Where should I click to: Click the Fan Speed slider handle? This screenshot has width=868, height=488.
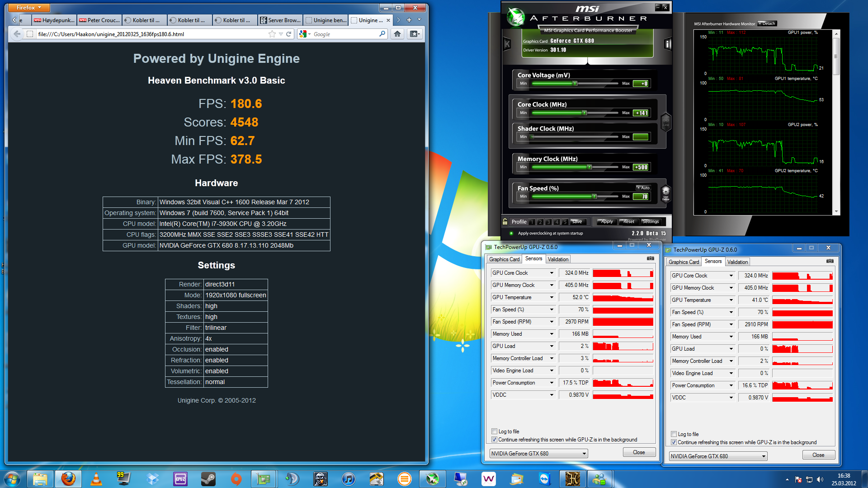594,197
